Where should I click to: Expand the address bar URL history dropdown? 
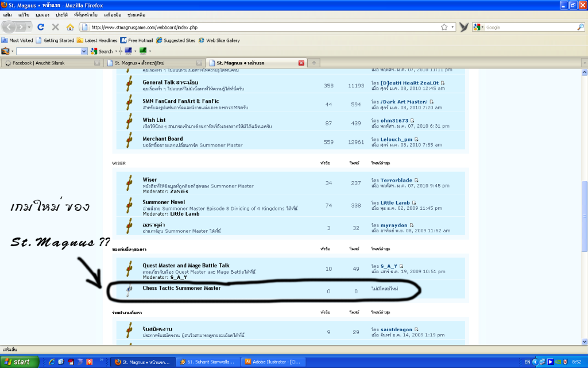452,27
